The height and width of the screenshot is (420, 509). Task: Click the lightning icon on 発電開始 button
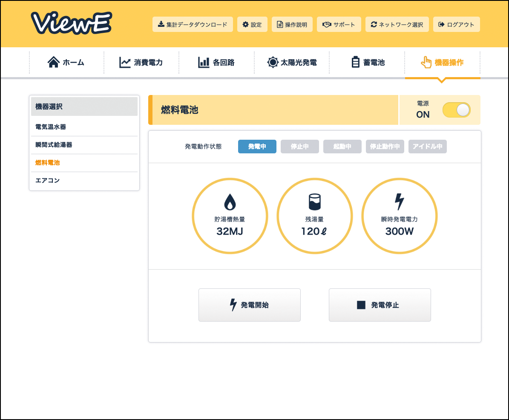pyautogui.click(x=233, y=305)
